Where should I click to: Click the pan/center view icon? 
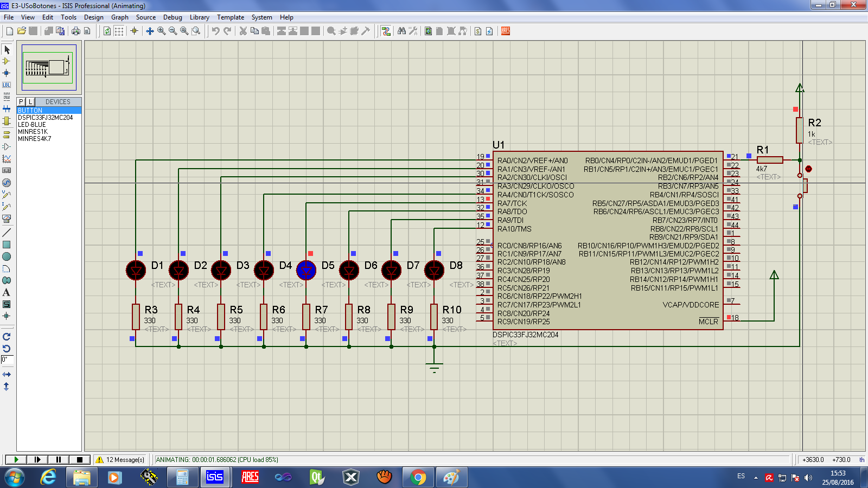[x=150, y=31]
